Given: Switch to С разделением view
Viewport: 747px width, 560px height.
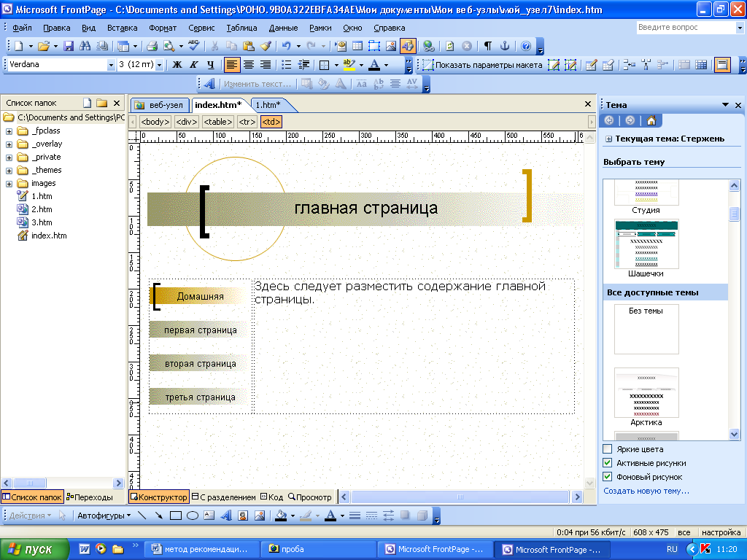Looking at the screenshot, I should (x=223, y=497).
